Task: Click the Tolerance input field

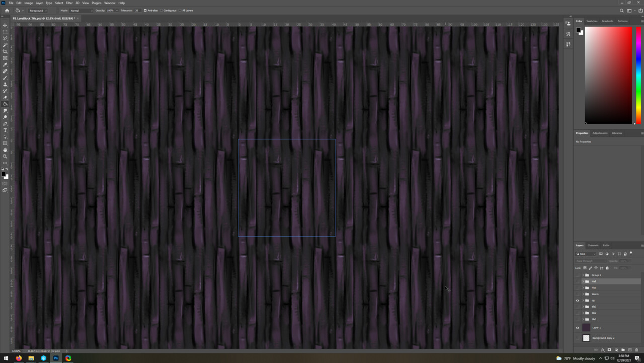Action: tap(137, 10)
